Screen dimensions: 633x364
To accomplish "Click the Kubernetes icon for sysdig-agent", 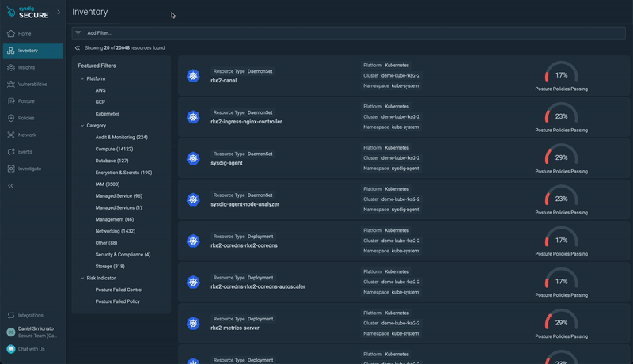I will 193,158.
